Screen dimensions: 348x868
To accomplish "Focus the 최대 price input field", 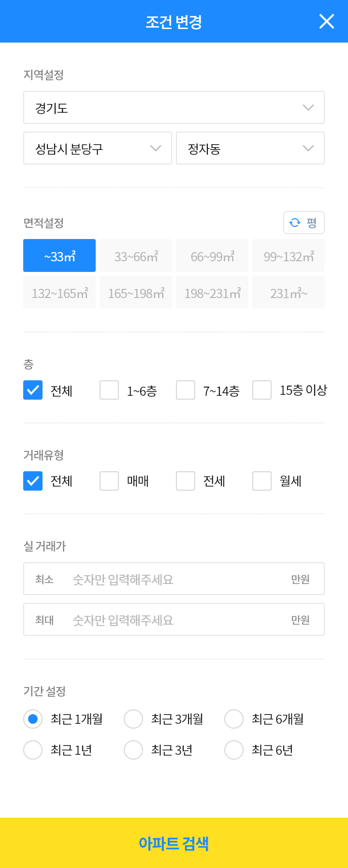I will [174, 619].
